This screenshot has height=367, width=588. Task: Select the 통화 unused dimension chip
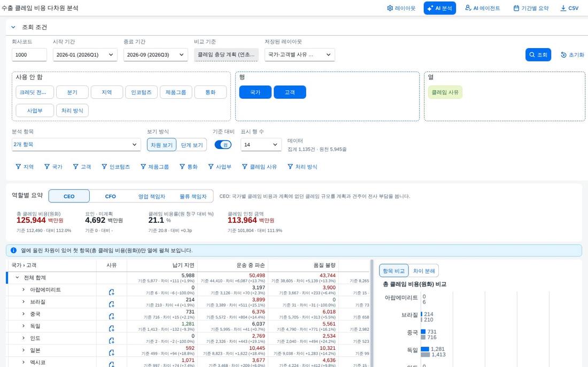pyautogui.click(x=211, y=92)
